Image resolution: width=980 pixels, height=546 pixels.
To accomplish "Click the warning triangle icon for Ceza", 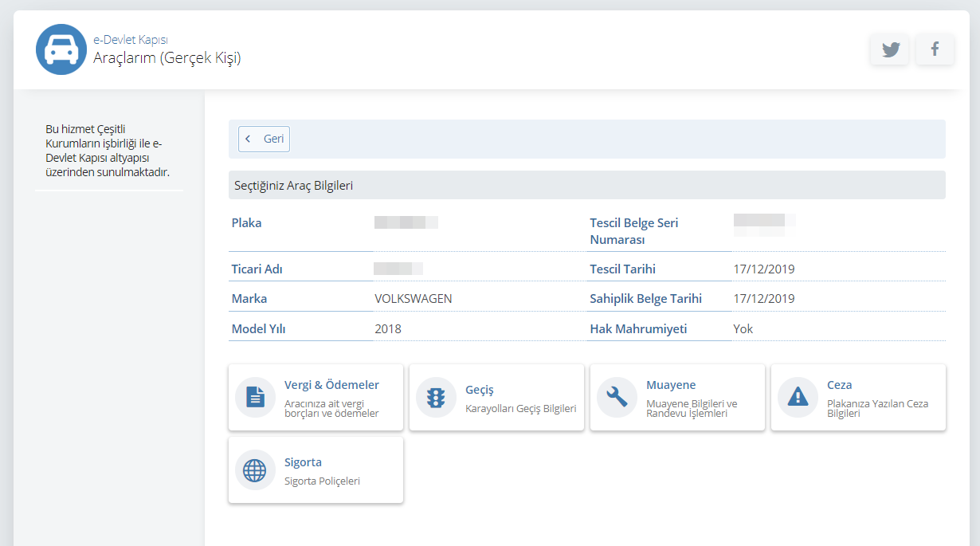I will point(798,397).
